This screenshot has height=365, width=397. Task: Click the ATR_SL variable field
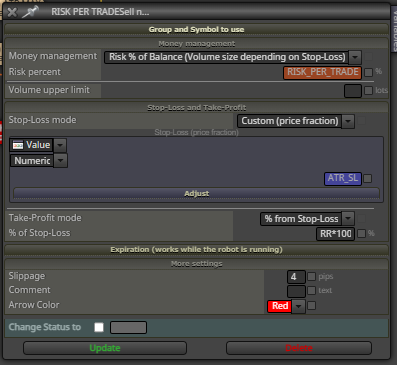point(343,178)
